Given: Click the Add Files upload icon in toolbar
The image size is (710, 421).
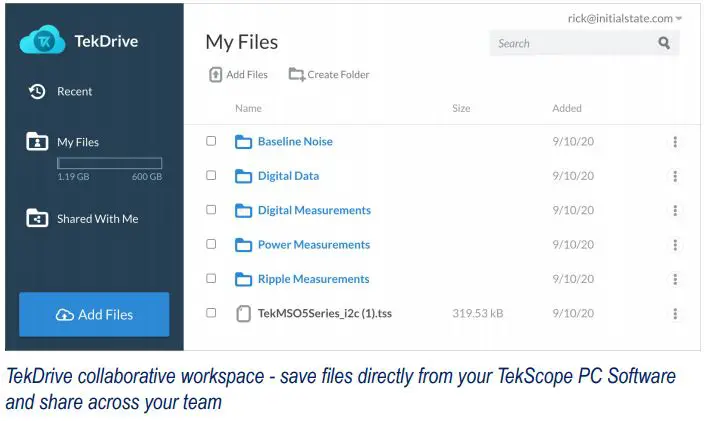Looking at the screenshot, I should click(x=215, y=75).
